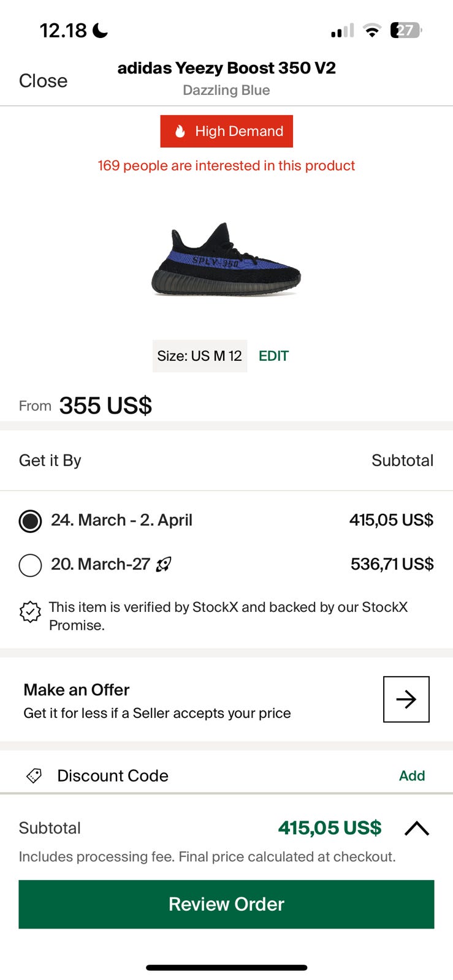The height and width of the screenshot is (980, 453).
Task: Close the buy screen
Action: coord(43,81)
